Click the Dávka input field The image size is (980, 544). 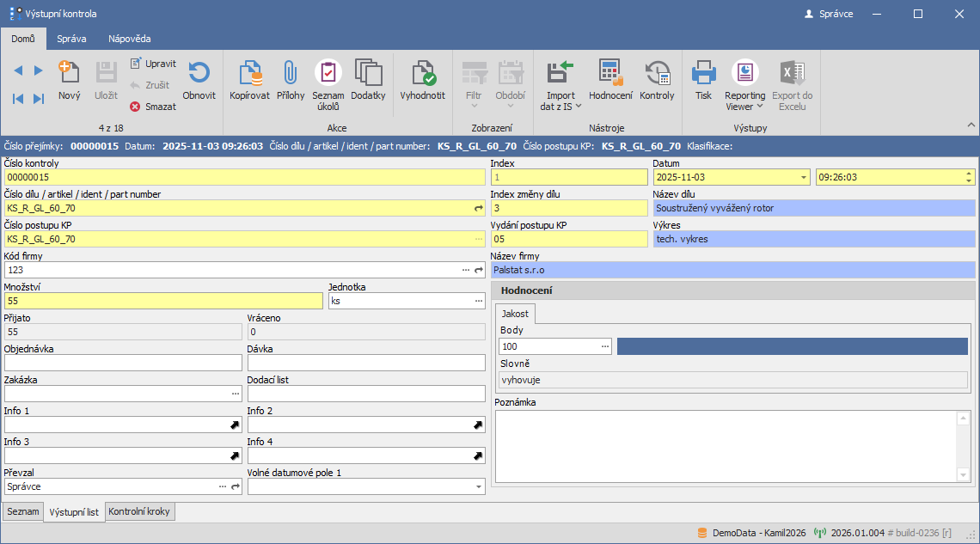[x=366, y=363]
